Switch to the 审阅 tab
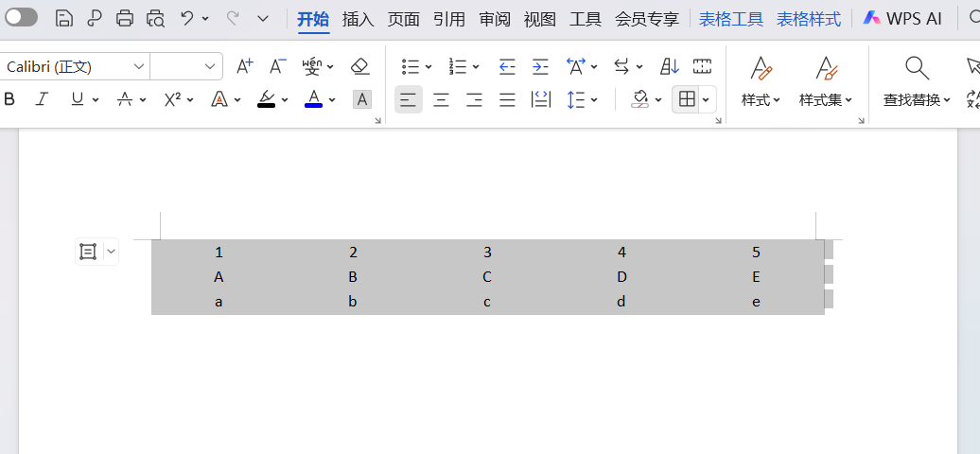Viewport: 980px width, 454px height. 495,19
